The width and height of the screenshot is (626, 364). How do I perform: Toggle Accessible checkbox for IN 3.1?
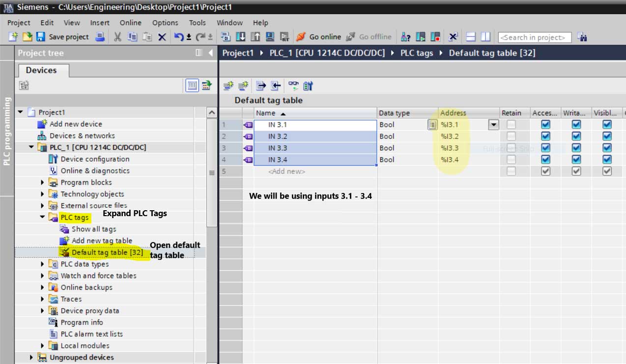[x=545, y=125]
